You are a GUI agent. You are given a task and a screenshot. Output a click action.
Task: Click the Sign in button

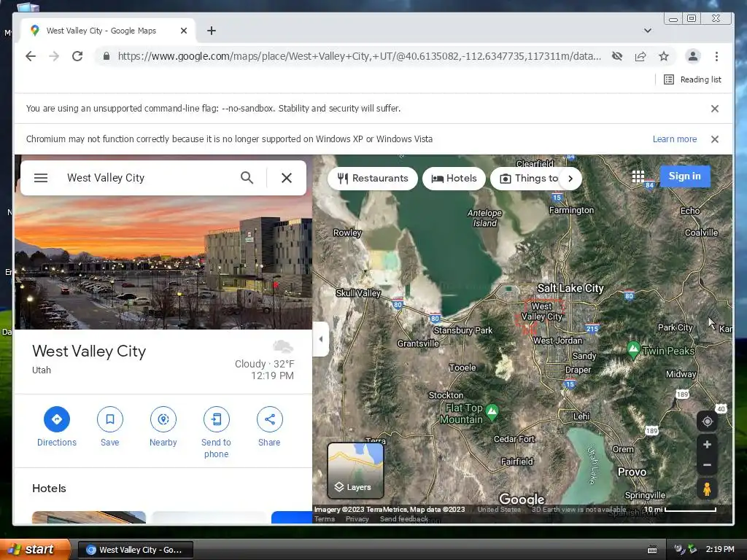tap(684, 176)
